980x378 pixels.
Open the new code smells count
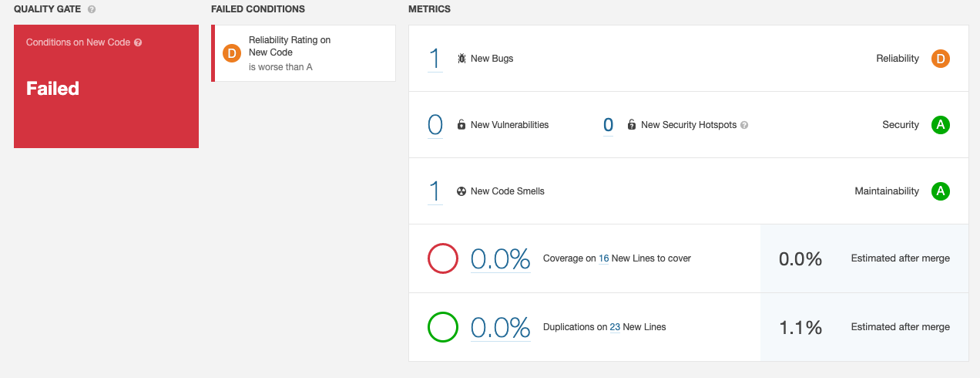[435, 191]
